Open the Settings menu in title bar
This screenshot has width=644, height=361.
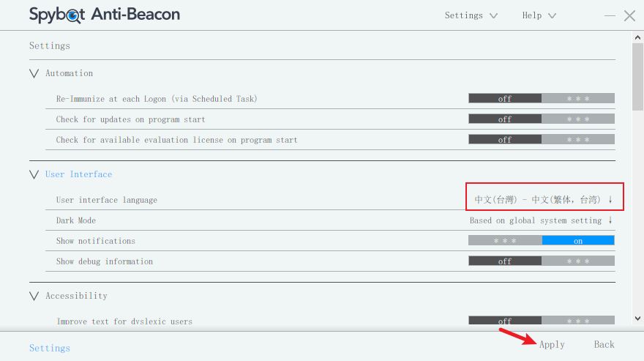(471, 15)
